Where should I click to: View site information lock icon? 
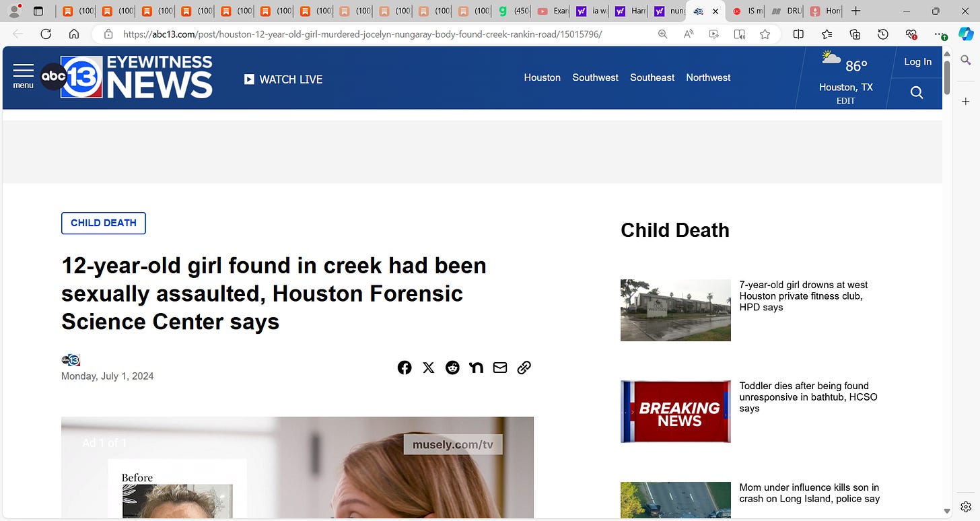click(x=108, y=34)
